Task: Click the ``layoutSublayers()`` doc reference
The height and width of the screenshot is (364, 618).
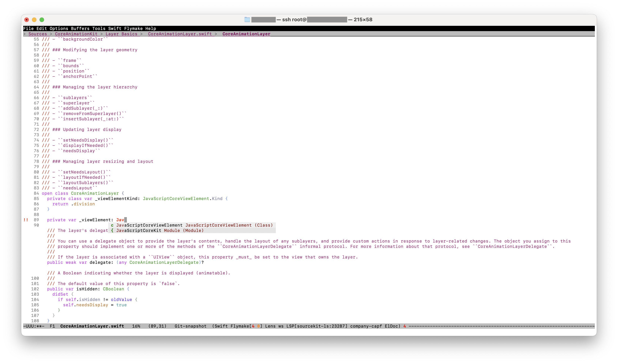Action: click(x=86, y=183)
